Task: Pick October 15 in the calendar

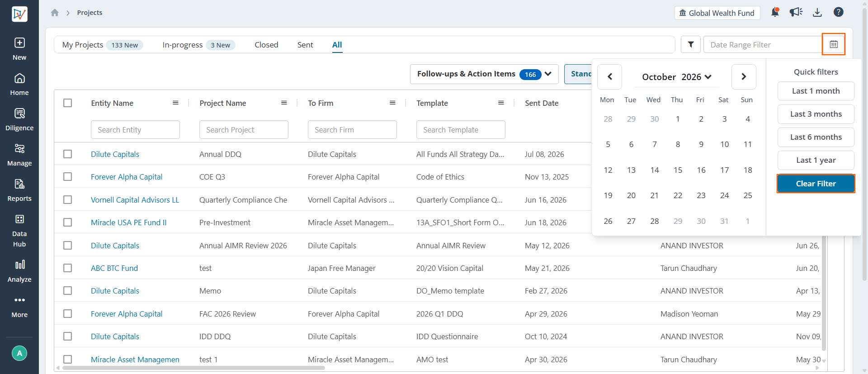Action: 678,170
